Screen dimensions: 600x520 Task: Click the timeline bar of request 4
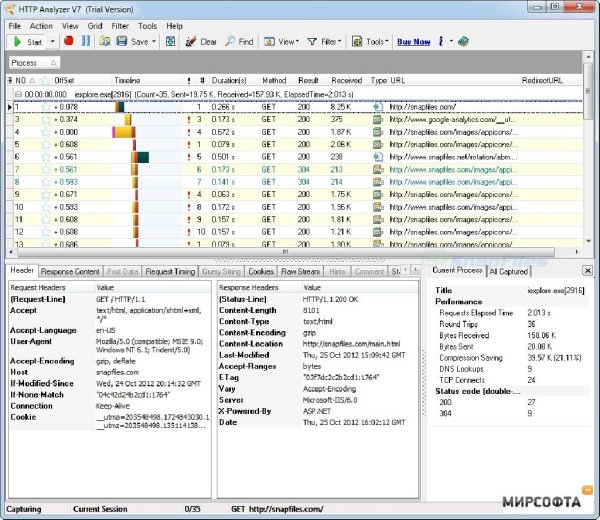124,132
